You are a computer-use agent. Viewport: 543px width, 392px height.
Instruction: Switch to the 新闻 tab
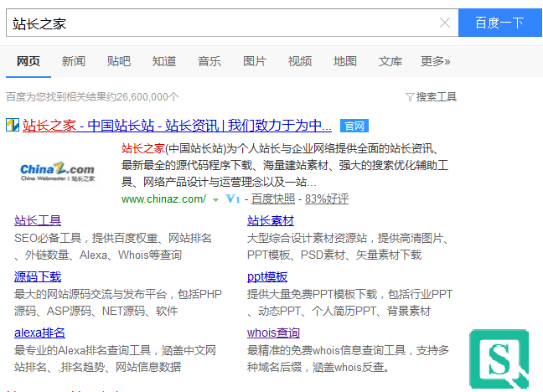pyautogui.click(x=74, y=61)
